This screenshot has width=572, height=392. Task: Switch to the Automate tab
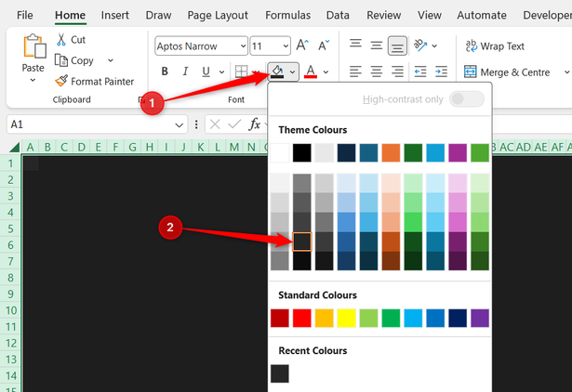click(482, 15)
